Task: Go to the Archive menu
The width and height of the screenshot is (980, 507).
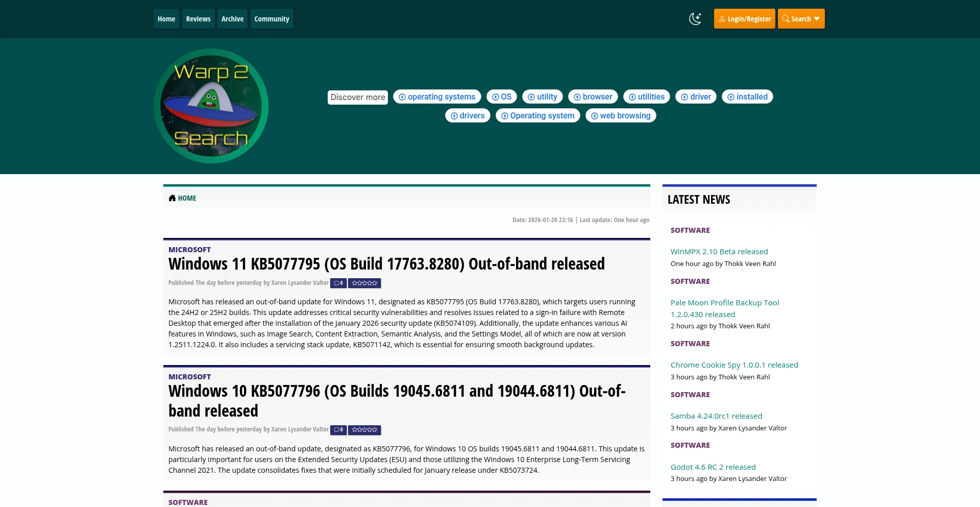Action: point(232,19)
